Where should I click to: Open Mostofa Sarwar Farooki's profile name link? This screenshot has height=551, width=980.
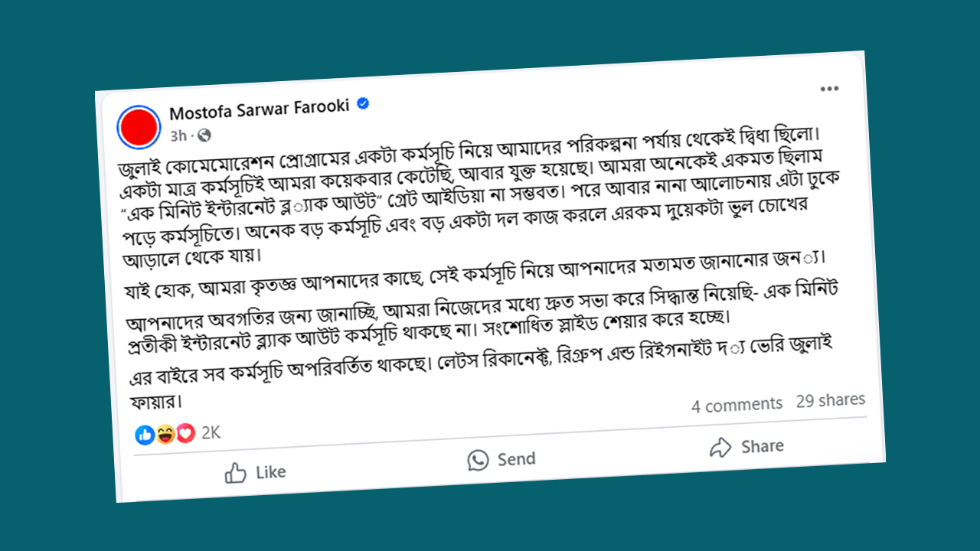coord(259,111)
